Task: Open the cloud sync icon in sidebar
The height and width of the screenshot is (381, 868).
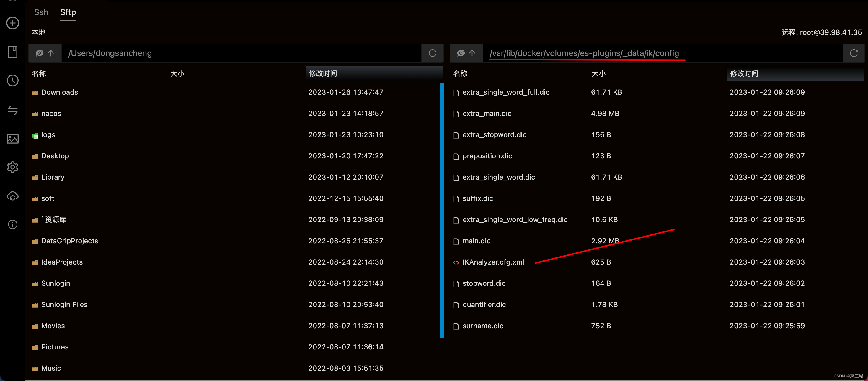Action: [x=13, y=196]
